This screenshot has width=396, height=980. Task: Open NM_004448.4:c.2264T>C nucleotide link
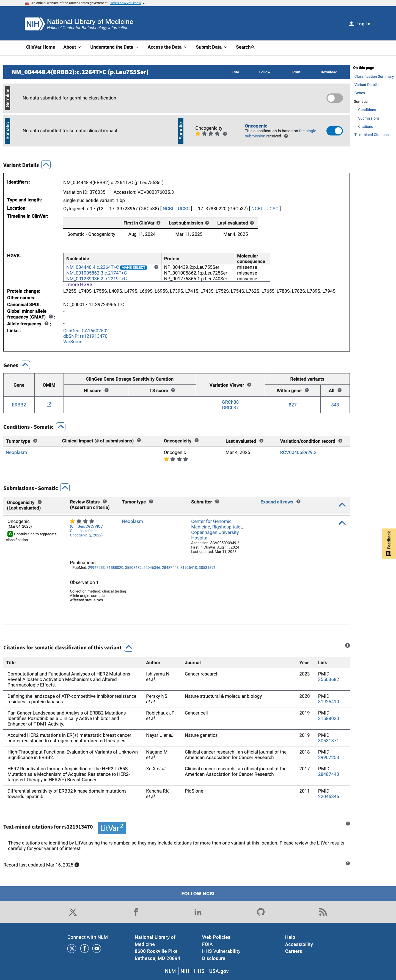pyautogui.click(x=92, y=267)
